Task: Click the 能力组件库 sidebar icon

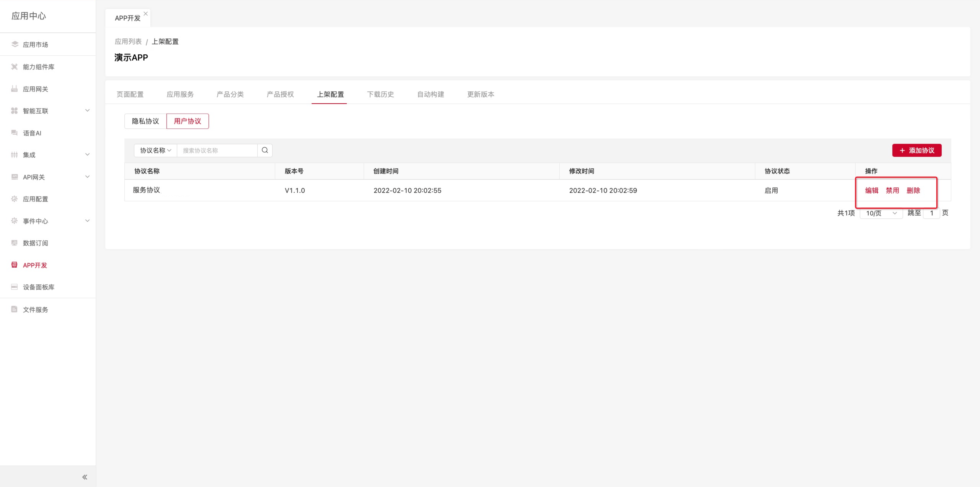Action: (x=15, y=67)
